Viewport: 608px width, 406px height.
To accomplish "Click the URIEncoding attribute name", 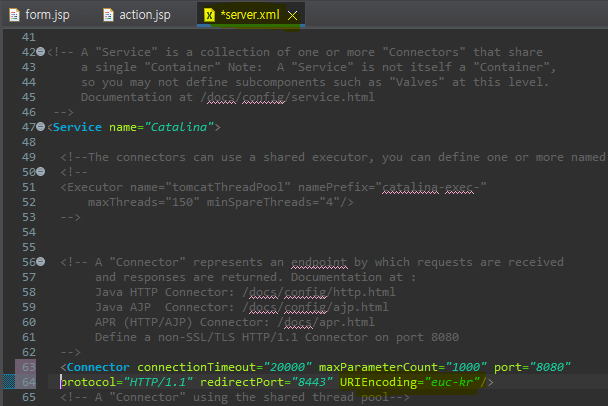I will [378, 382].
